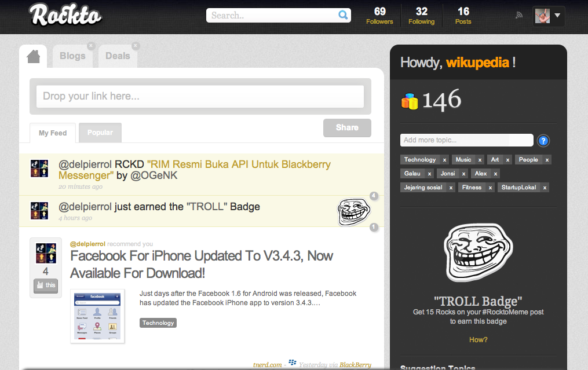Open the Jejaring sosial topic tag
This screenshot has width=588, height=370.
tap(423, 188)
